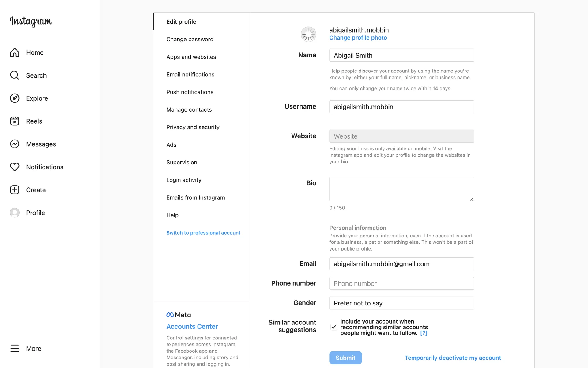
Task: Open the More hamburger menu icon
Action: pyautogui.click(x=15, y=348)
